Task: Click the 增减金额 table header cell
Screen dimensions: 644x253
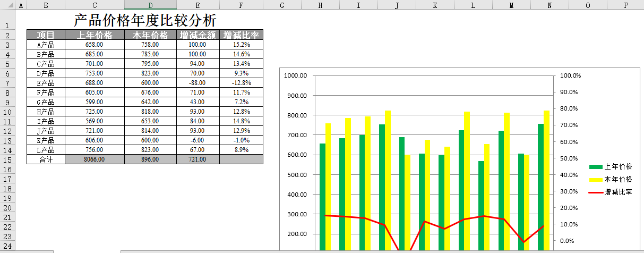Action: tap(198, 35)
